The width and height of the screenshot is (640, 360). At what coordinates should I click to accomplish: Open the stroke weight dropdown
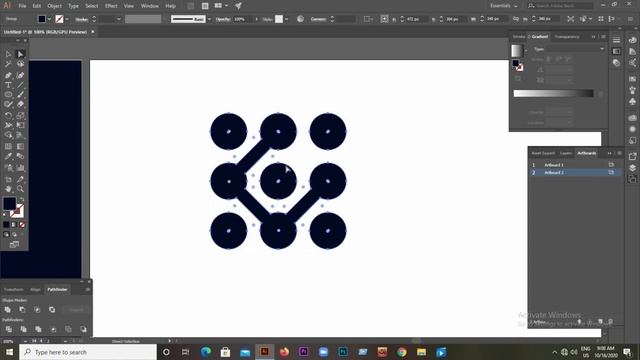click(x=119, y=19)
